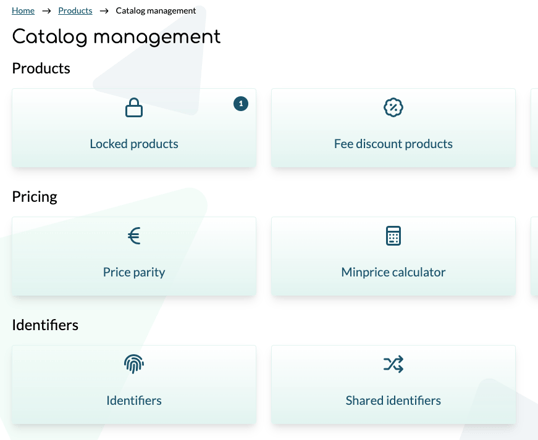This screenshot has height=440, width=538.
Task: Navigate to Products breadcrumb link
Action: pyautogui.click(x=75, y=11)
